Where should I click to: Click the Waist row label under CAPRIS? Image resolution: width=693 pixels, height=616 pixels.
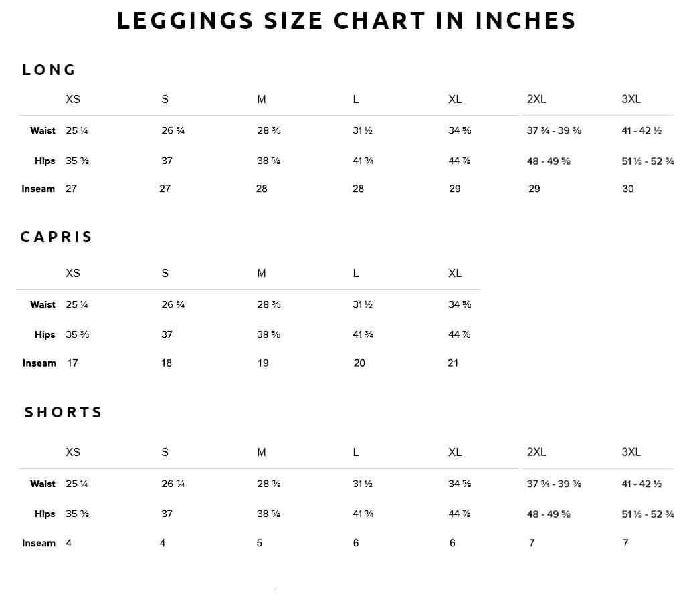(43, 304)
